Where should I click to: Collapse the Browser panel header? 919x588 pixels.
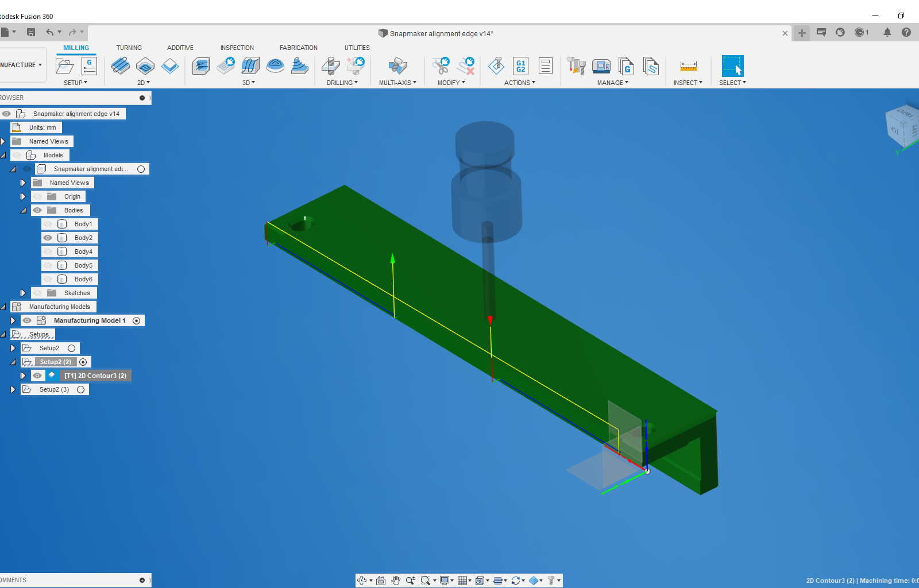[141, 98]
